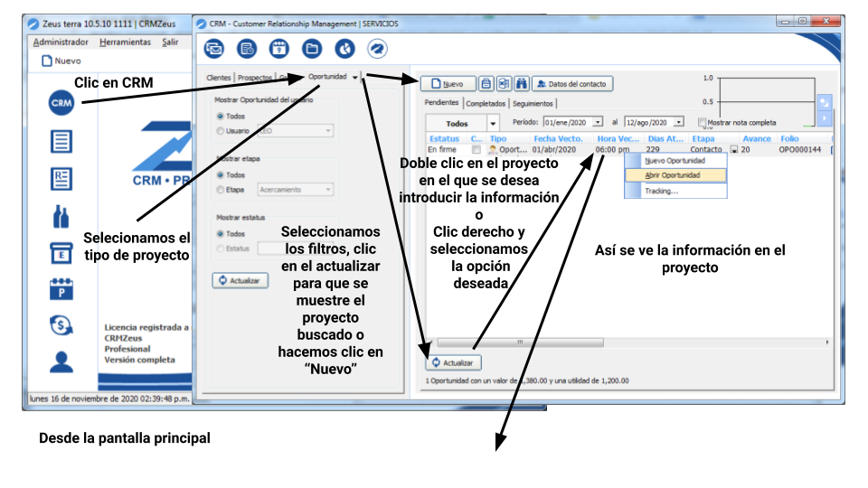
Task: Choose Nuevo Oportunidad from context menu
Action: (675, 161)
